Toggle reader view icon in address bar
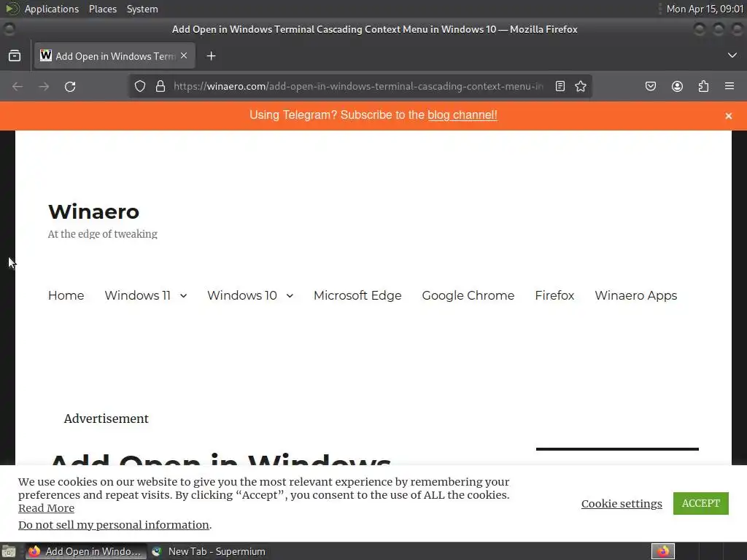The image size is (747, 560). point(560,86)
